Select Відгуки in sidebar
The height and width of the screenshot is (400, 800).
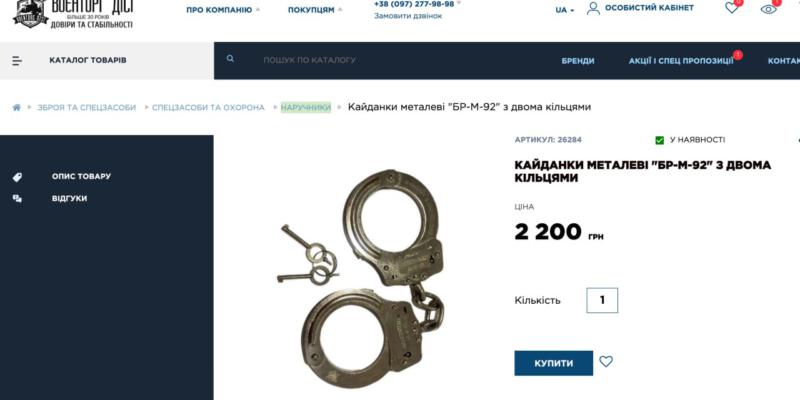[69, 198]
